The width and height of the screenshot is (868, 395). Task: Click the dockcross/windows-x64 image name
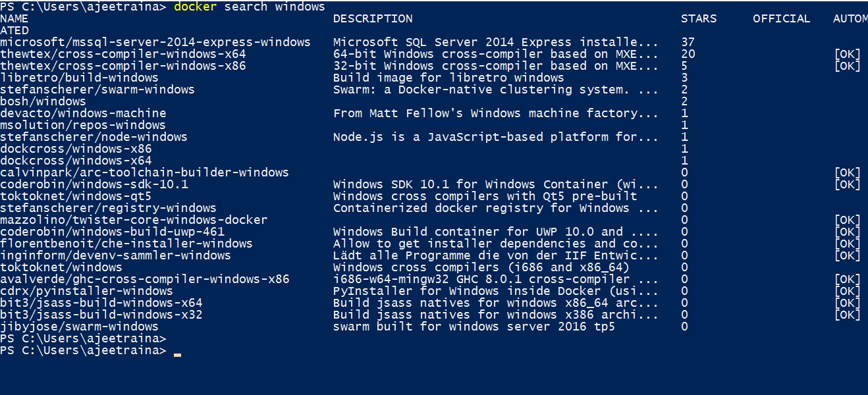pyautogui.click(x=76, y=161)
